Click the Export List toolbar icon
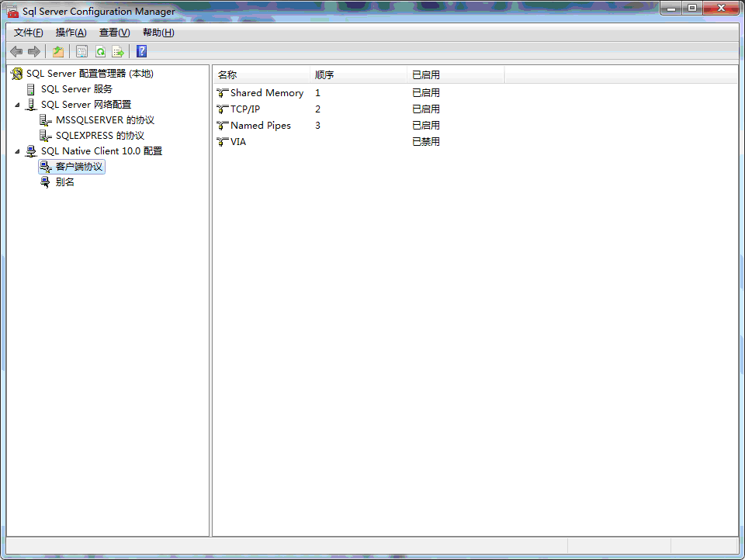 [118, 51]
